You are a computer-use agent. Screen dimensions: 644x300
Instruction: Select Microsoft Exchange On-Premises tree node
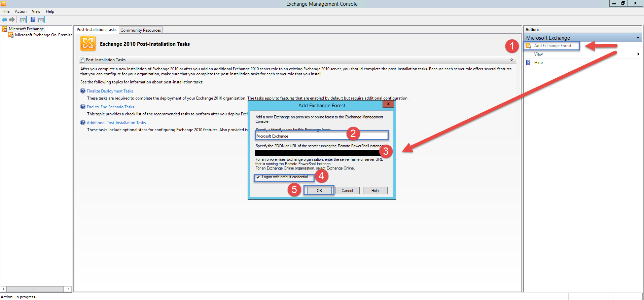tap(43, 35)
